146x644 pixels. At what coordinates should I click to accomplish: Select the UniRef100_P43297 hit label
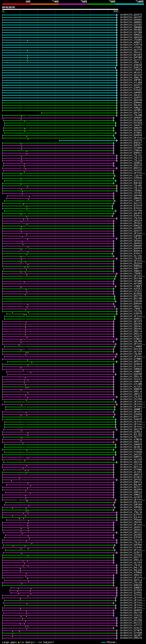[x=131, y=170]
